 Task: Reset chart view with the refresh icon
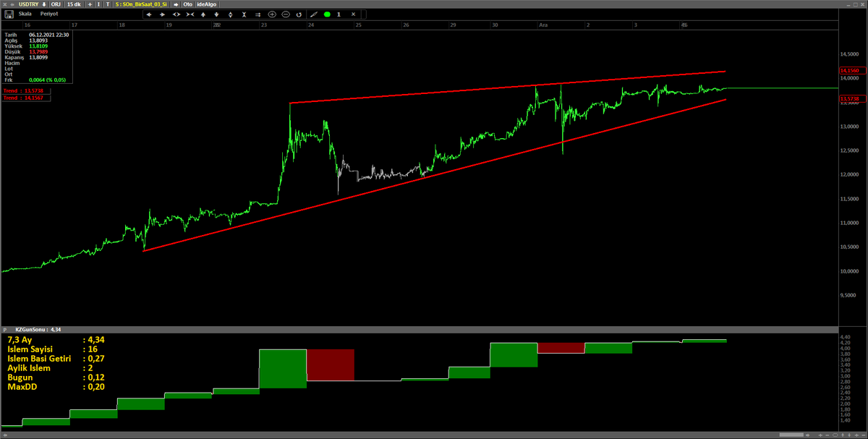click(299, 14)
